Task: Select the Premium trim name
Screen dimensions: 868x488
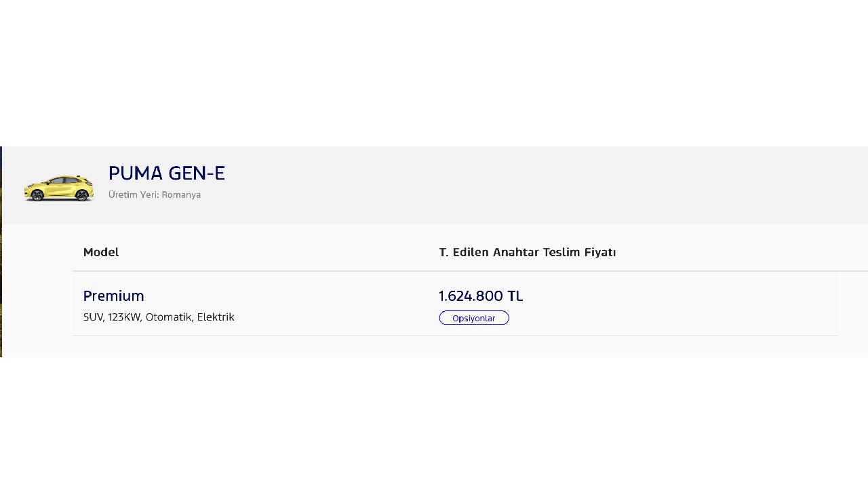Action: click(x=113, y=296)
